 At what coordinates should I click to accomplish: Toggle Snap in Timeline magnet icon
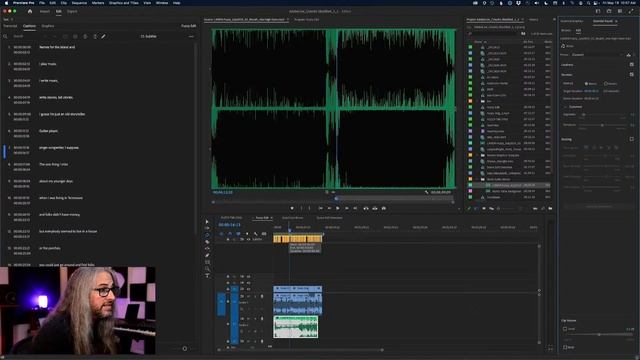coord(230,233)
